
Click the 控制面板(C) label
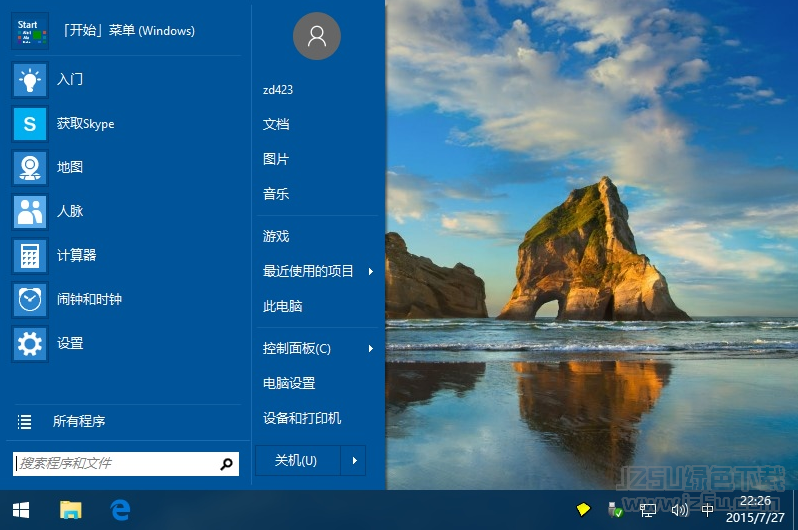coord(297,349)
